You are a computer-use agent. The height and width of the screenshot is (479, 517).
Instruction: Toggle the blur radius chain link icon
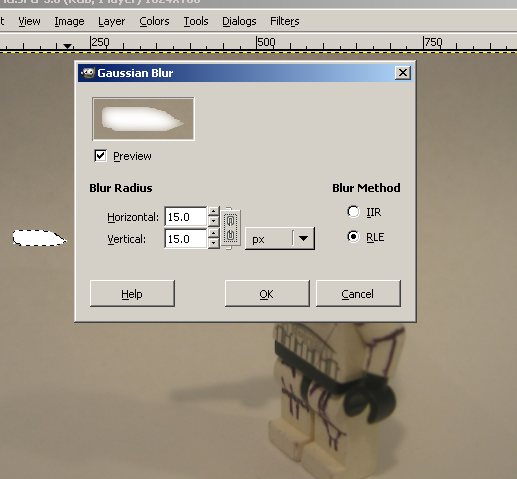pos(231,228)
